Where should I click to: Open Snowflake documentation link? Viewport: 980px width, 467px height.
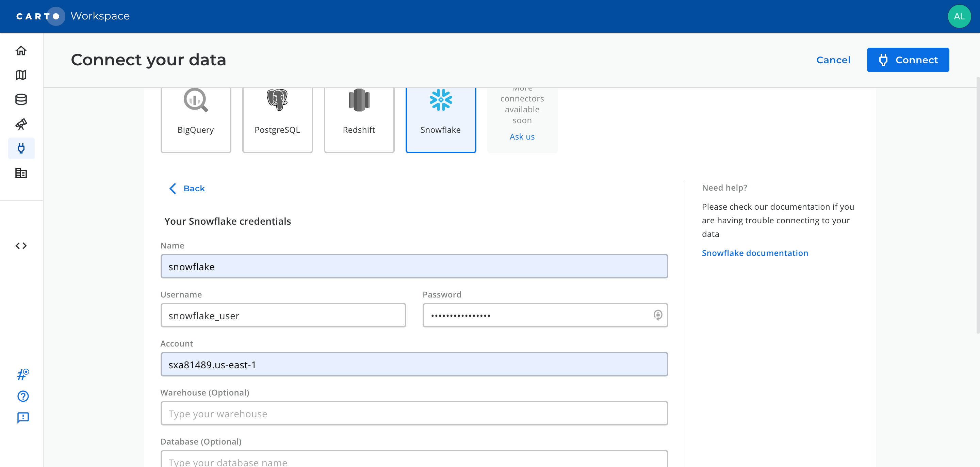(x=755, y=253)
